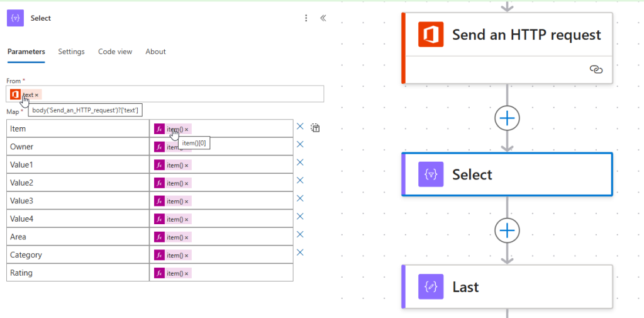This screenshot has height=318, width=644.
Task: Click the fx expression icon in Value4 row
Action: (x=159, y=219)
